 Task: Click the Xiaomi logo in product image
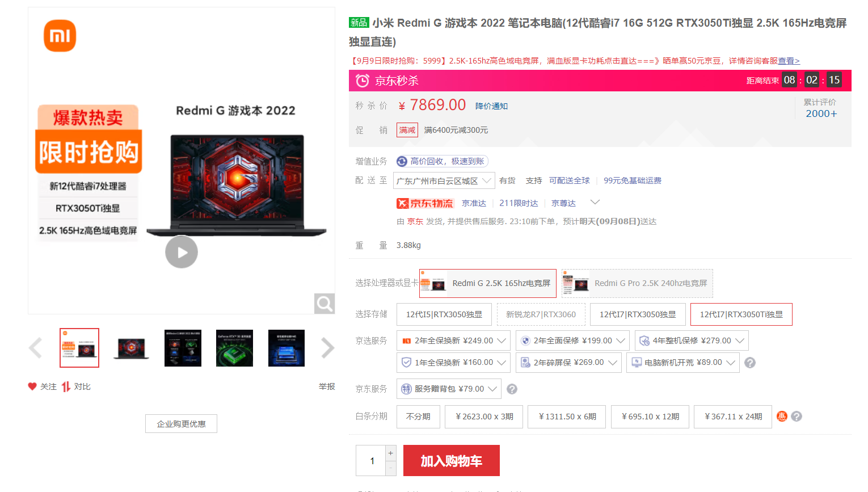(60, 36)
